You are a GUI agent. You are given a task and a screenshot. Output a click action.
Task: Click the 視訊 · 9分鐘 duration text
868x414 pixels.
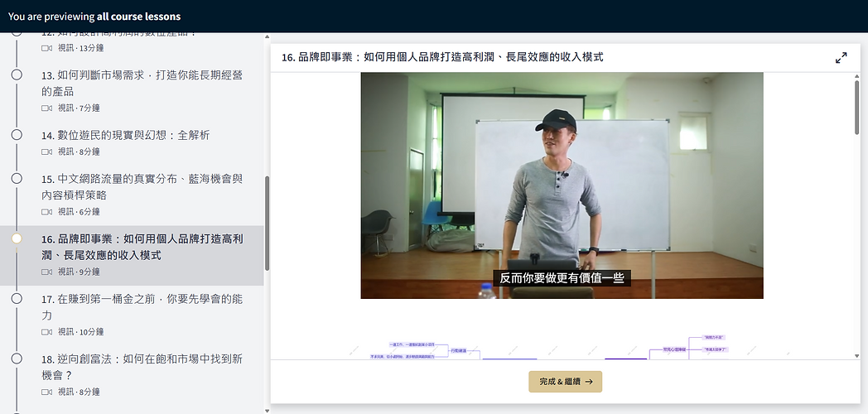[x=79, y=272]
